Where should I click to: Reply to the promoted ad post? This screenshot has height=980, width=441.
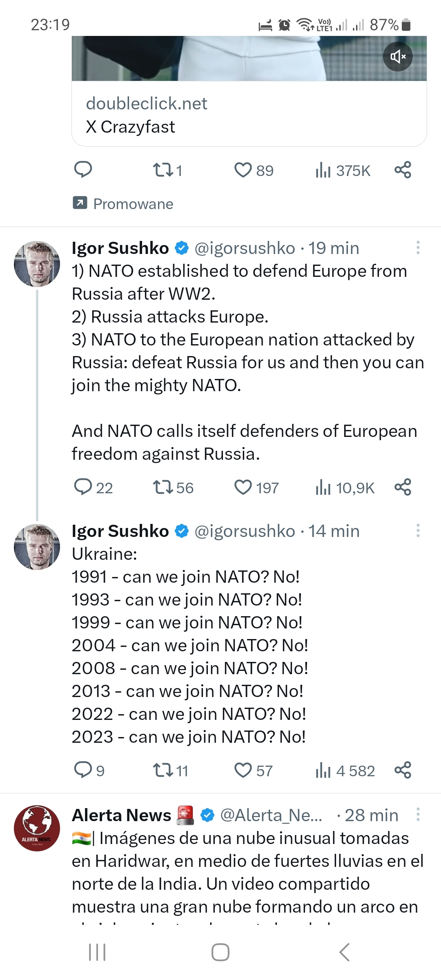click(83, 170)
